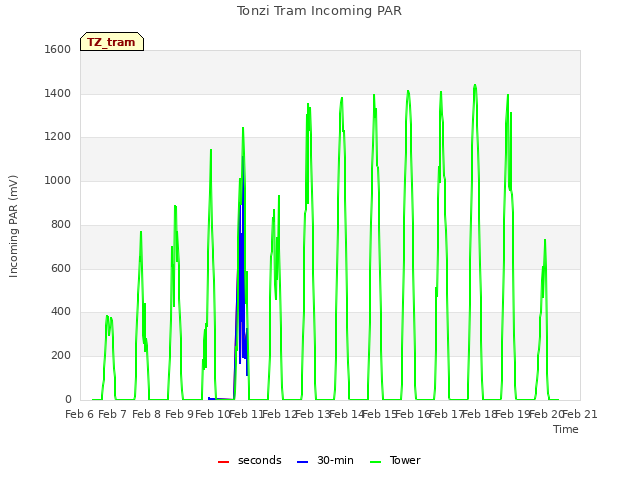This screenshot has height=480, width=640.
Task: Click the green Tower legend color swatch
Action: (376, 462)
